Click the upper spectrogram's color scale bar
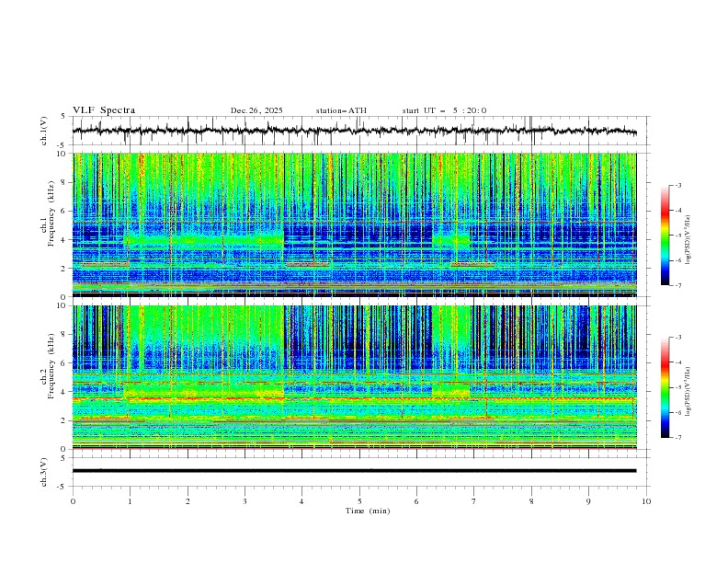The height and width of the screenshot is (563, 728). pos(665,236)
